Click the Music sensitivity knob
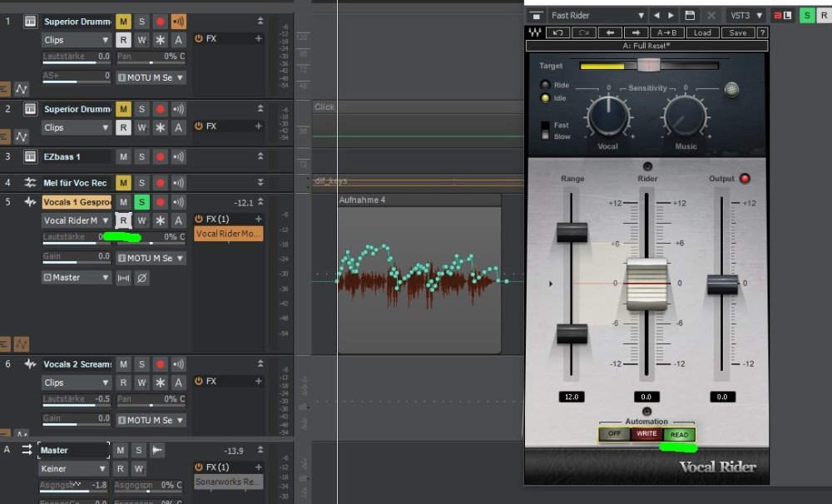The image size is (832, 504). coord(685,116)
